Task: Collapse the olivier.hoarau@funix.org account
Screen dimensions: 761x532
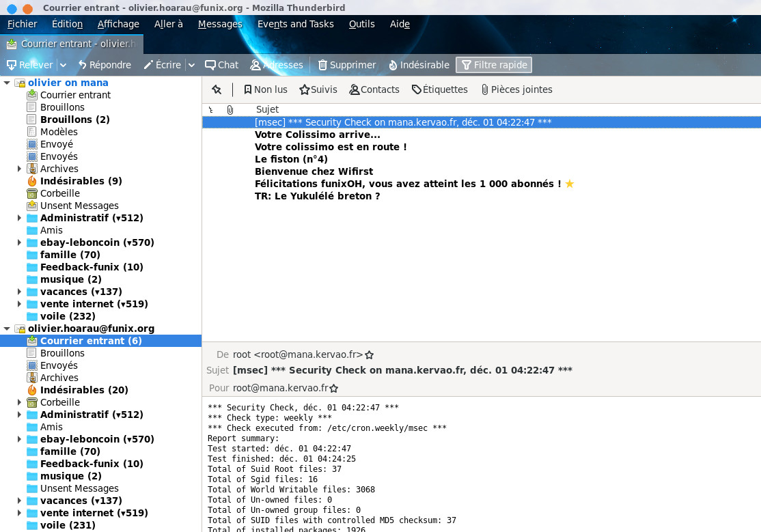Action: (8, 328)
